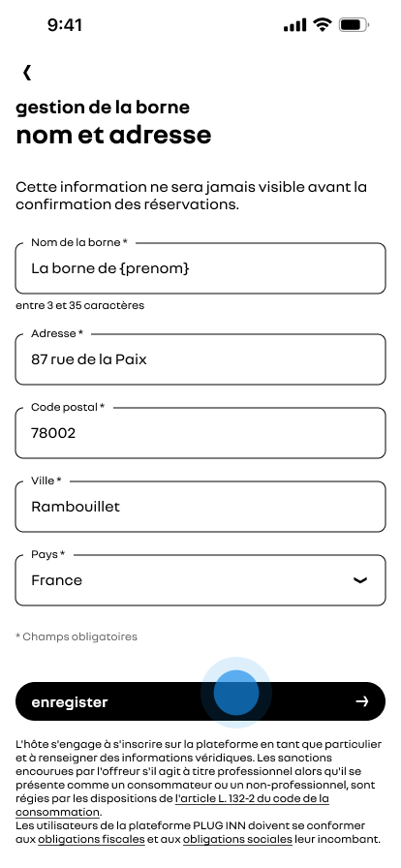The image size is (401, 868).
Task: Click the Nom de la borne field
Action: [x=200, y=268]
